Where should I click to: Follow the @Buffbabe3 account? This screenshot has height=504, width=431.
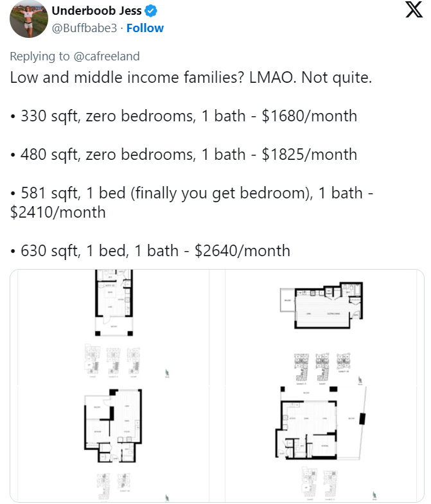[145, 28]
